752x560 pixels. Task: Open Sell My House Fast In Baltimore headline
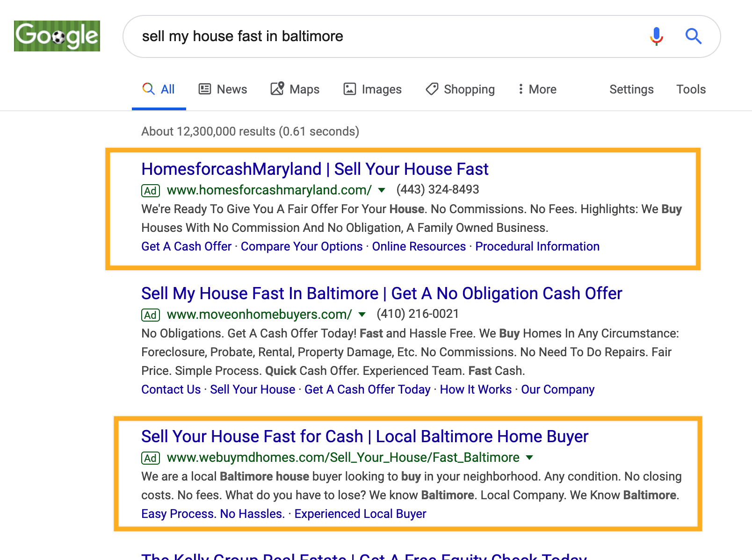(382, 294)
